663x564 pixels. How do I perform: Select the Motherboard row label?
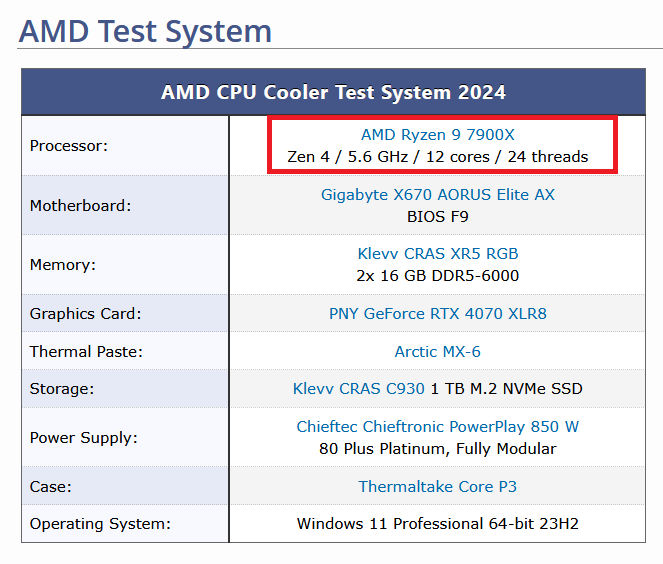click(x=80, y=206)
